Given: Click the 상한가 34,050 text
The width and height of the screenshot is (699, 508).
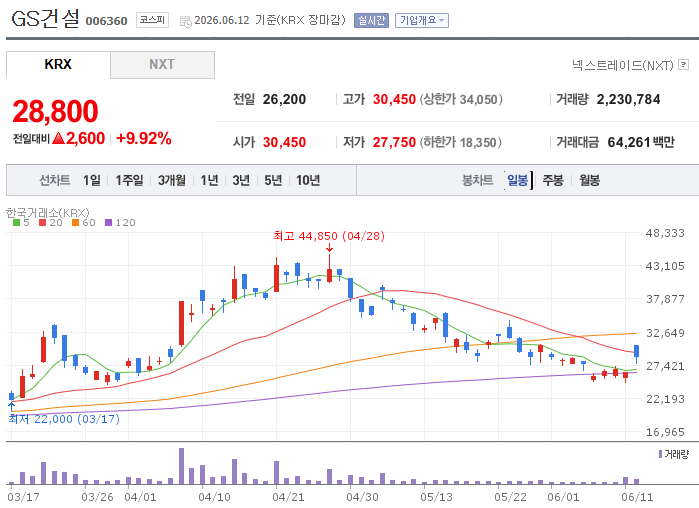Looking at the screenshot, I should click(461, 99).
